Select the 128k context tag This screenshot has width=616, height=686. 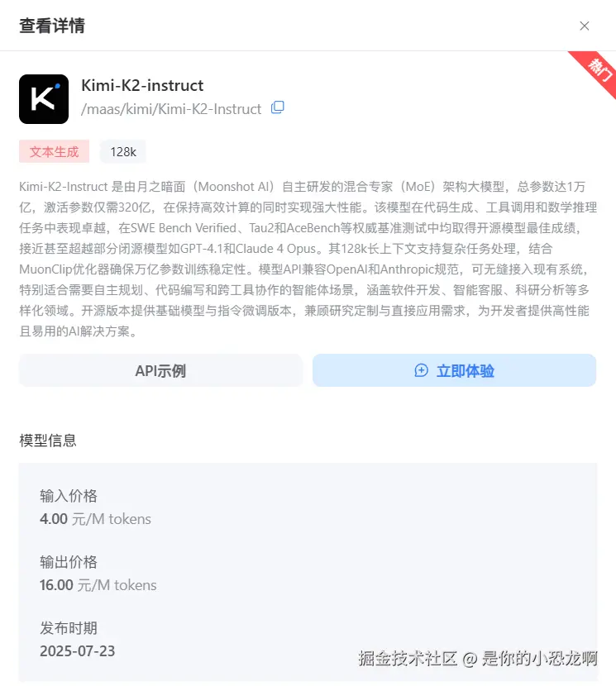pyautogui.click(x=123, y=151)
